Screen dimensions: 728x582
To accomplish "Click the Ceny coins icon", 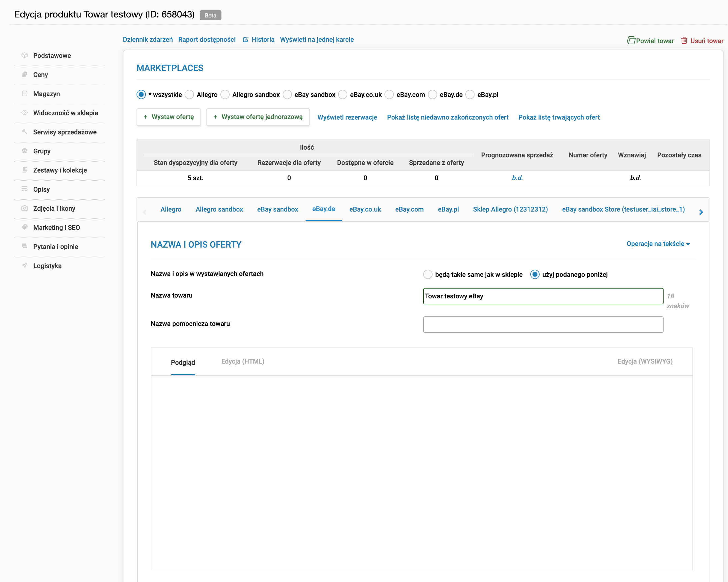I will 24,74.
